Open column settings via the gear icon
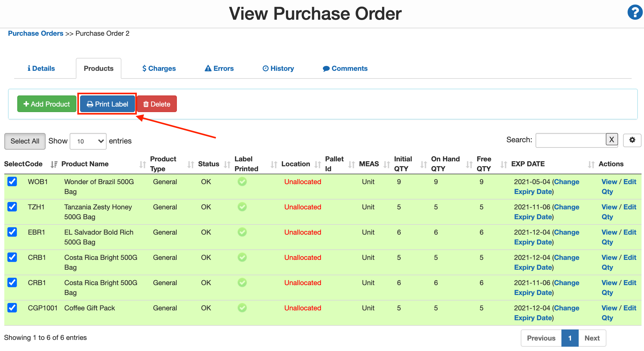Image resolution: width=644 pixels, height=351 pixels. 632,140
